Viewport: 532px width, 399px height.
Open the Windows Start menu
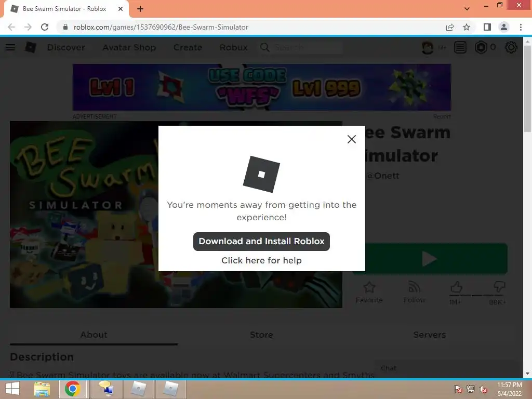pyautogui.click(x=12, y=389)
